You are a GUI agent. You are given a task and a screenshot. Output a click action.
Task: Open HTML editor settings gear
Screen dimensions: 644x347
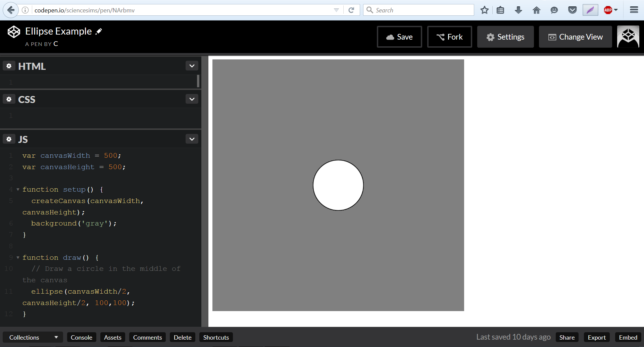point(9,66)
